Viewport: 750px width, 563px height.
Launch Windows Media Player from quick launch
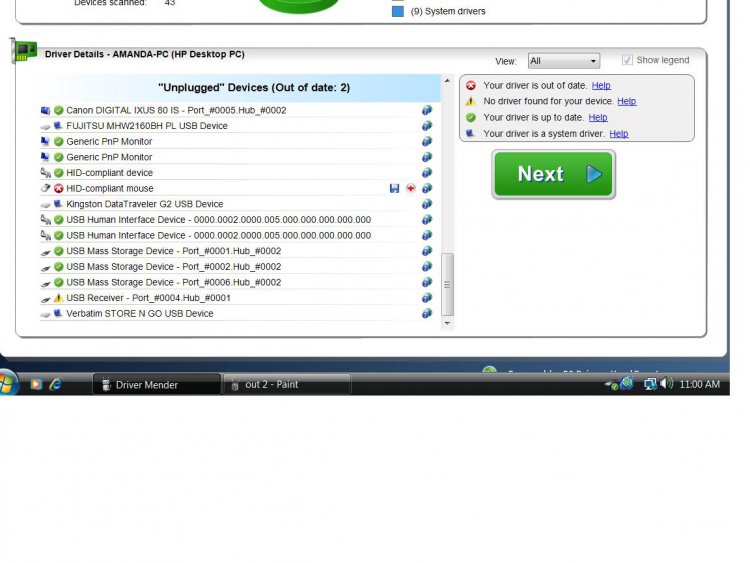click(x=36, y=384)
